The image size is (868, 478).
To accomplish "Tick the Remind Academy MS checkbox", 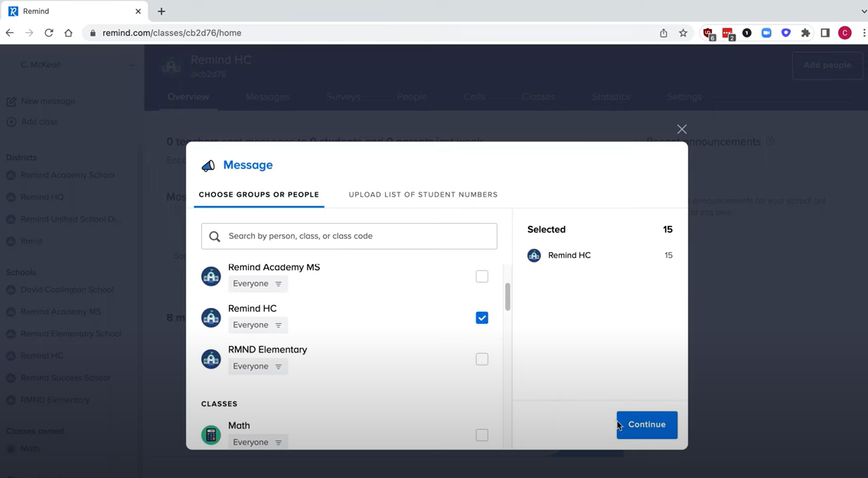I will (x=481, y=277).
